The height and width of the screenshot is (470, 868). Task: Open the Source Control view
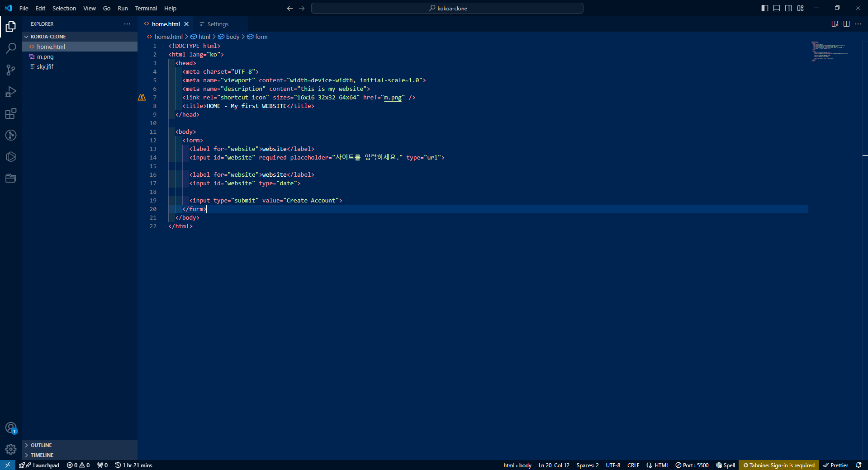(11, 70)
